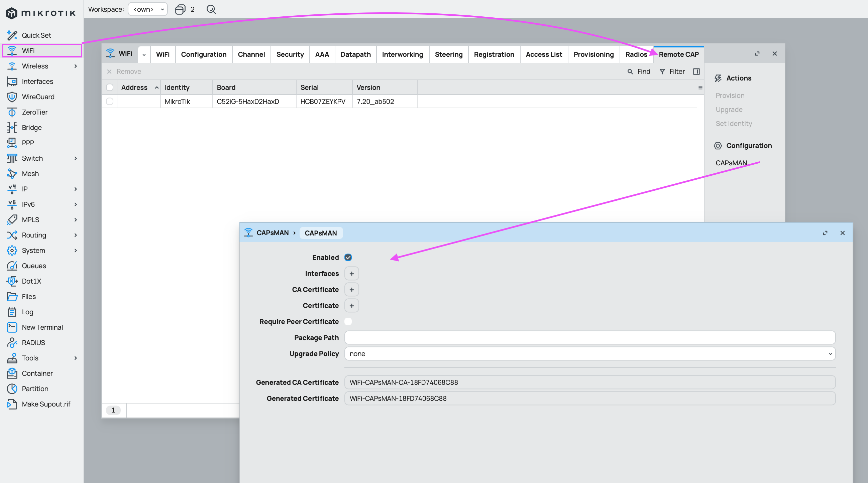This screenshot has height=483, width=868.
Task: Switch to the Provisioning tab
Action: coord(593,54)
